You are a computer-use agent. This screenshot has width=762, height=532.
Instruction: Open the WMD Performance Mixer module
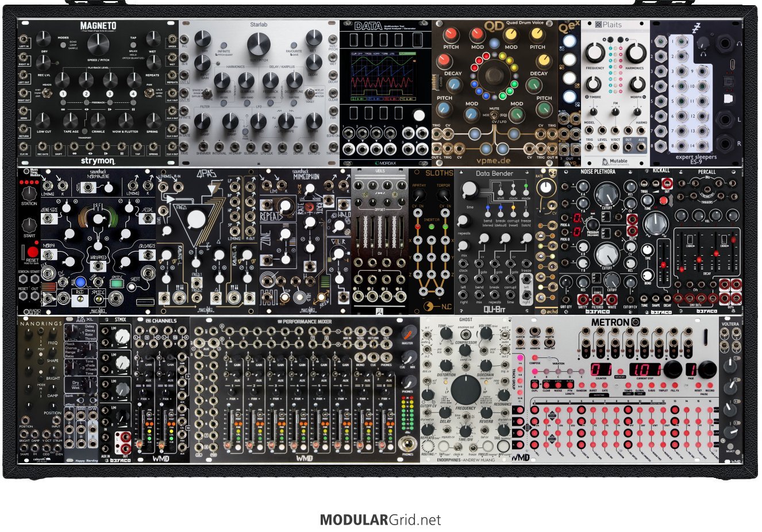pyautogui.click(x=305, y=390)
